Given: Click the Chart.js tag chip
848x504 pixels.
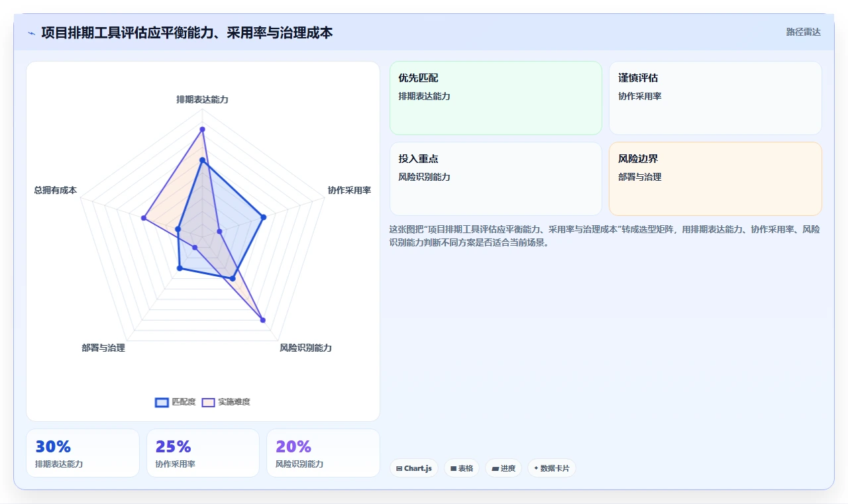Looking at the screenshot, I should (x=414, y=468).
